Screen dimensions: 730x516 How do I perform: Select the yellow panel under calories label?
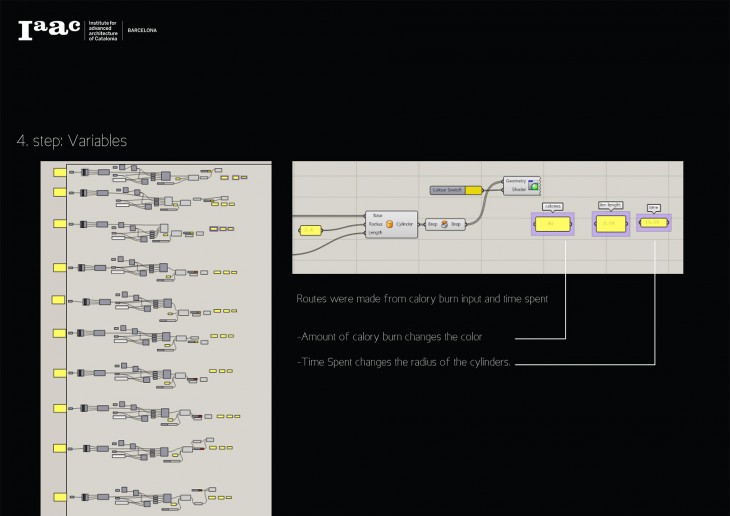(551, 223)
